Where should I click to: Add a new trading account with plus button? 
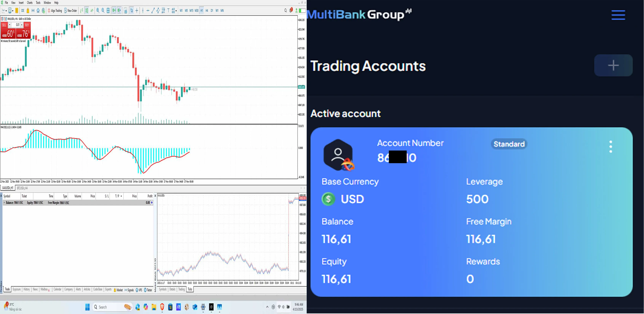click(x=613, y=65)
